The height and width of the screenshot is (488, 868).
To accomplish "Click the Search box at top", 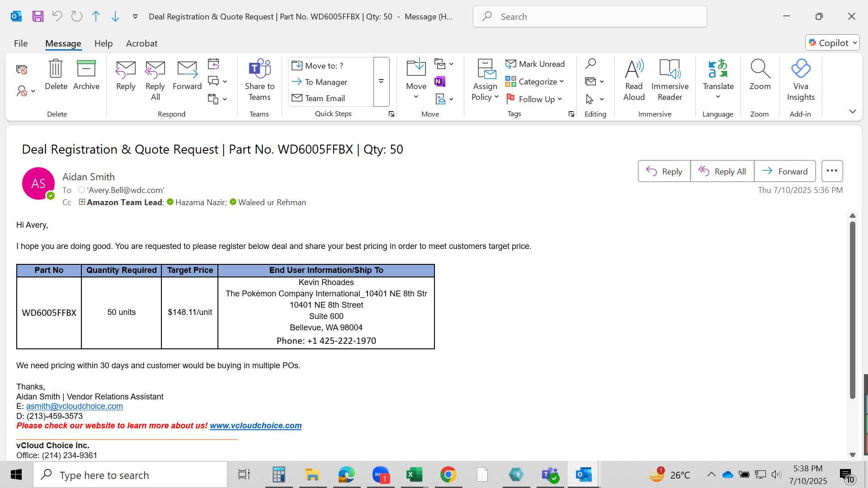I will pyautogui.click(x=590, y=17).
